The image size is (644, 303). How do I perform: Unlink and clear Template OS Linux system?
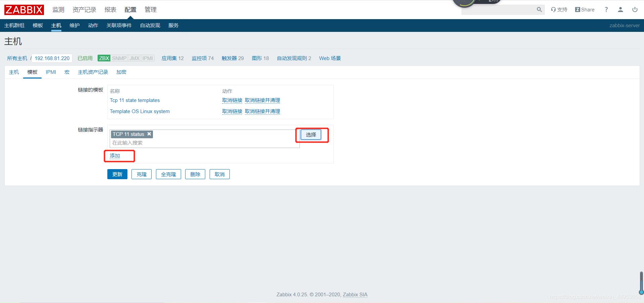pos(262,111)
